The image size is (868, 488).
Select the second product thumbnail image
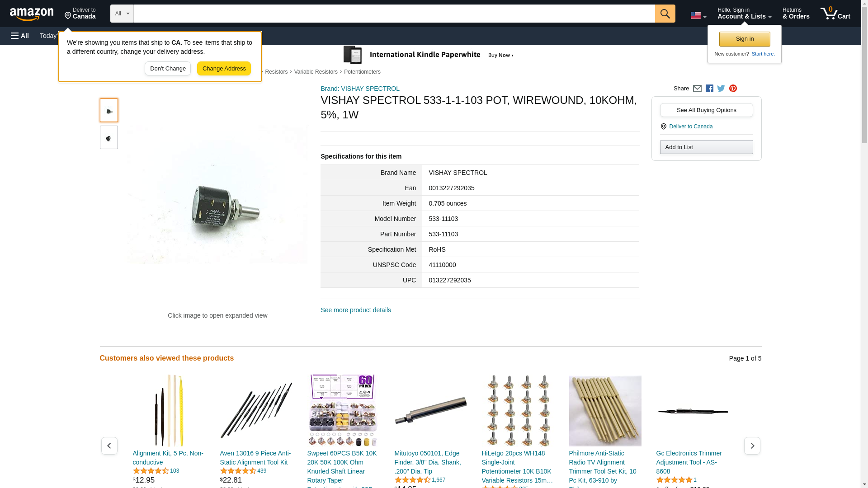[109, 137]
